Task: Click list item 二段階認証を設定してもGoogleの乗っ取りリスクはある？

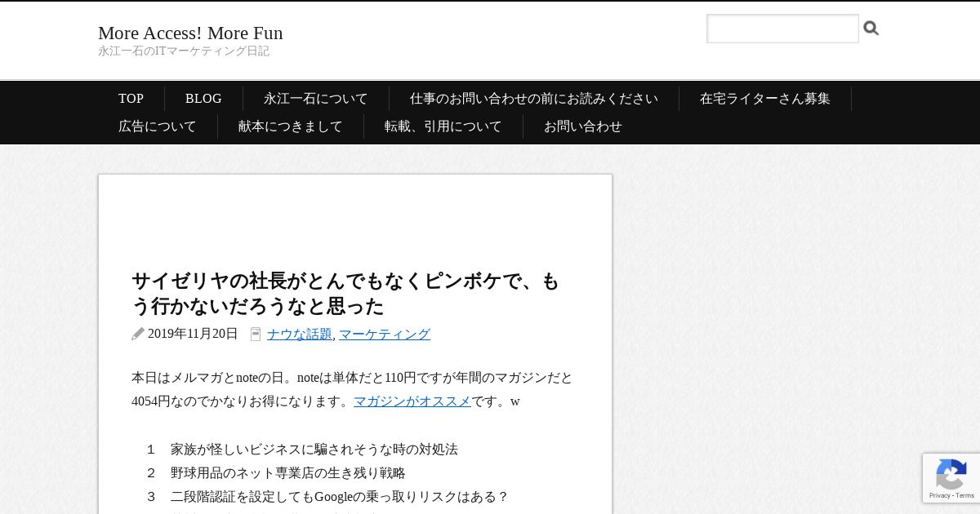Action: pyautogui.click(x=340, y=497)
